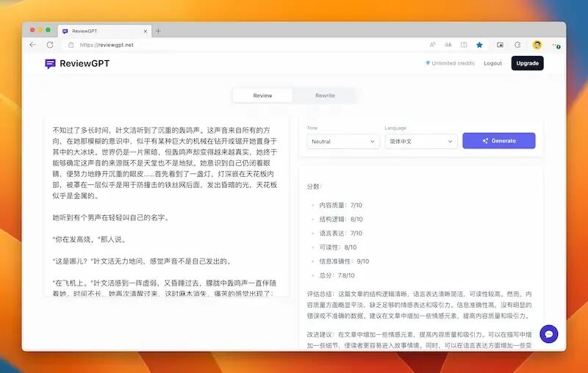View site info lock icon

coord(71,45)
